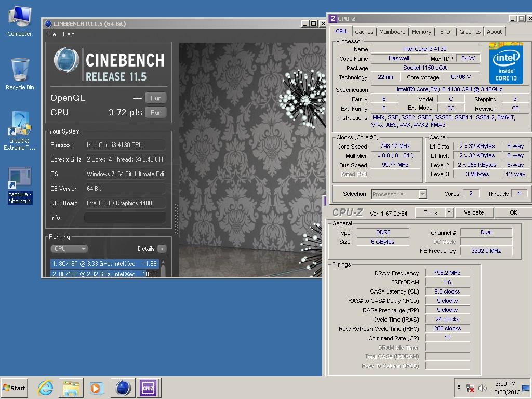This screenshot has height=399, width=532.
Task: Click the Core Voltage value 0.706 V
Action: point(461,77)
